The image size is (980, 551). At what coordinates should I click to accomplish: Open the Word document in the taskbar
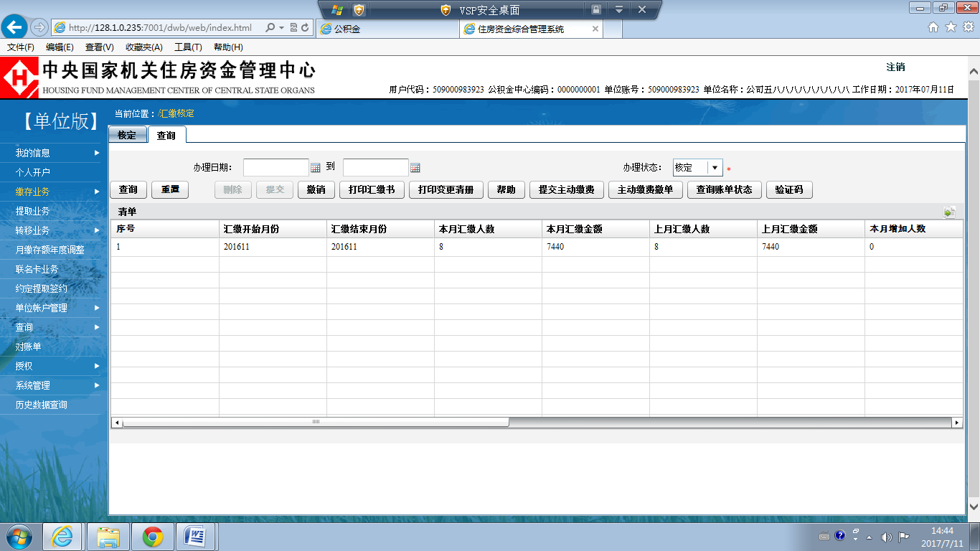tap(195, 536)
